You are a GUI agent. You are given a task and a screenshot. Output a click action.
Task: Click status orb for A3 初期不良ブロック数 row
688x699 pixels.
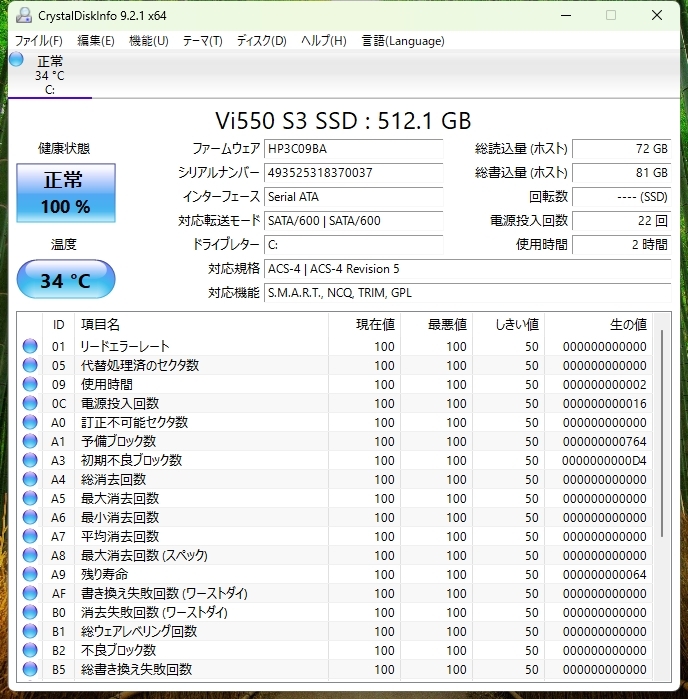coord(30,460)
